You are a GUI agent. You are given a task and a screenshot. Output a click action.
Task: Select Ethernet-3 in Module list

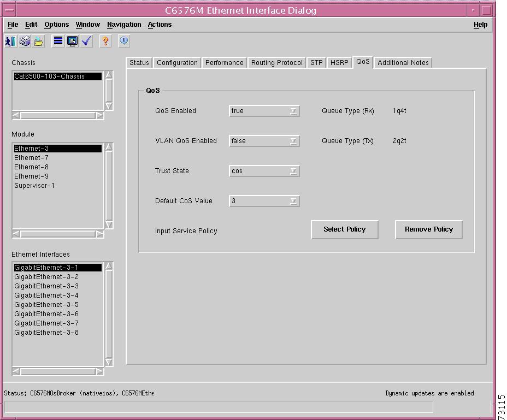click(57, 149)
